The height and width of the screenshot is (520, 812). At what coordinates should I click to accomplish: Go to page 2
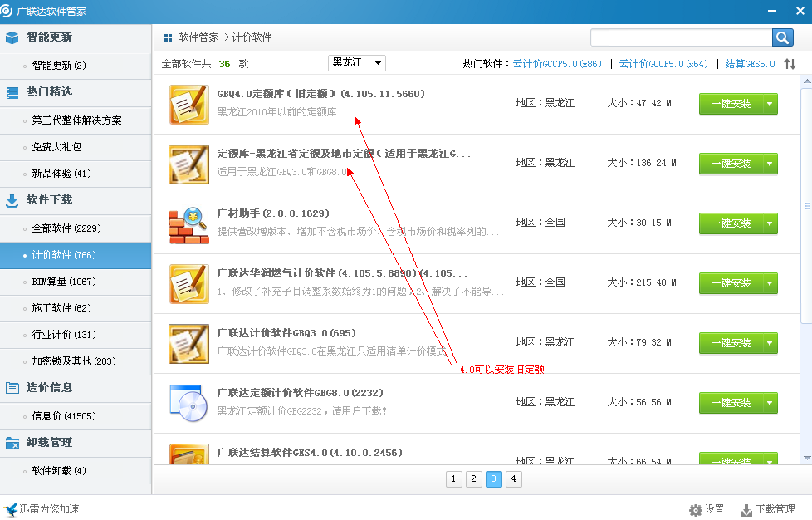click(473, 479)
